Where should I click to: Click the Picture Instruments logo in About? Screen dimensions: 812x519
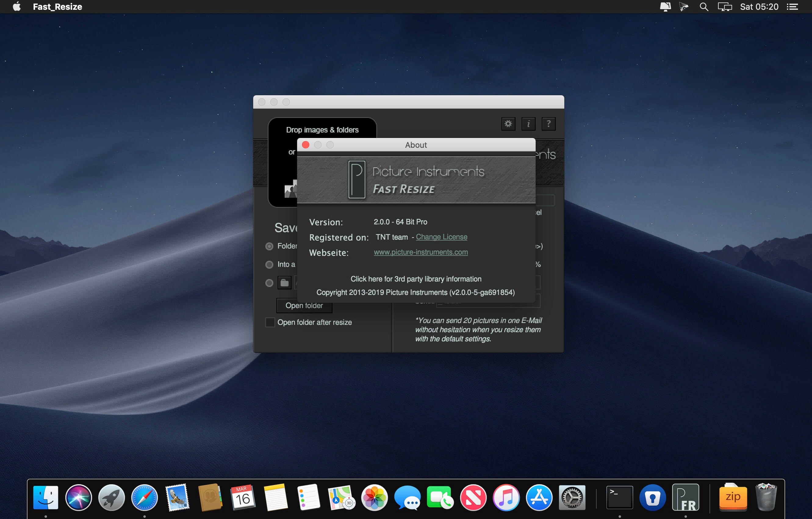(357, 180)
